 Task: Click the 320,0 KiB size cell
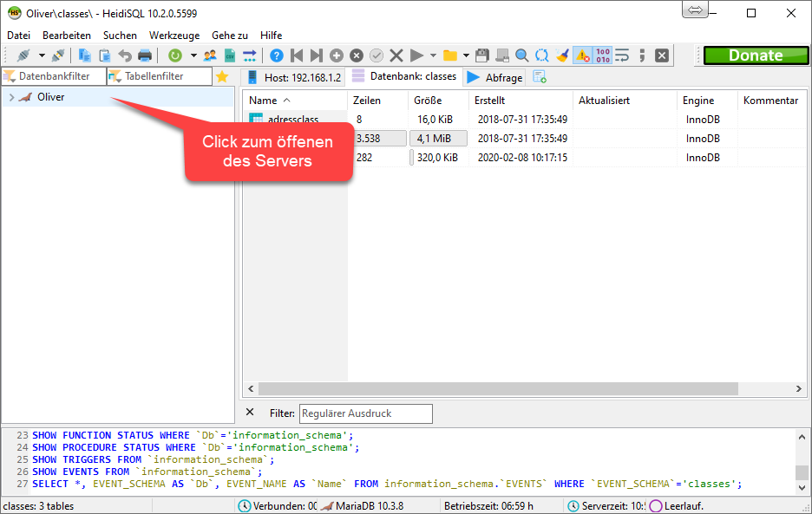pyautogui.click(x=437, y=158)
